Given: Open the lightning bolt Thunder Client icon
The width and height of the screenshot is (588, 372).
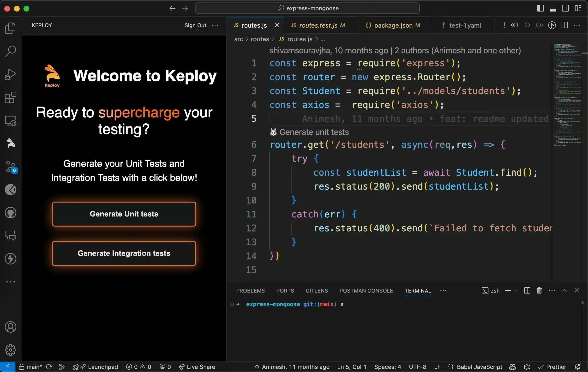Looking at the screenshot, I should pos(11,259).
